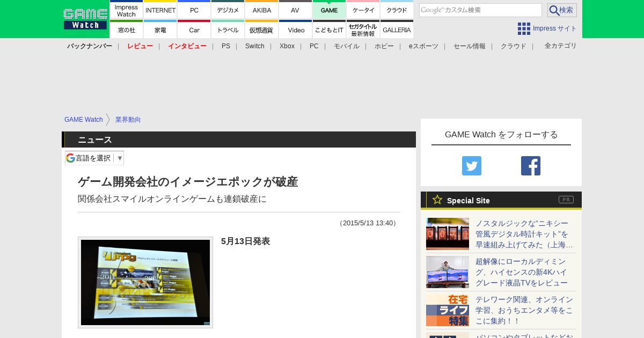This screenshot has height=338, width=644.
Task: Open AV Watch tab
Action: pyautogui.click(x=296, y=10)
